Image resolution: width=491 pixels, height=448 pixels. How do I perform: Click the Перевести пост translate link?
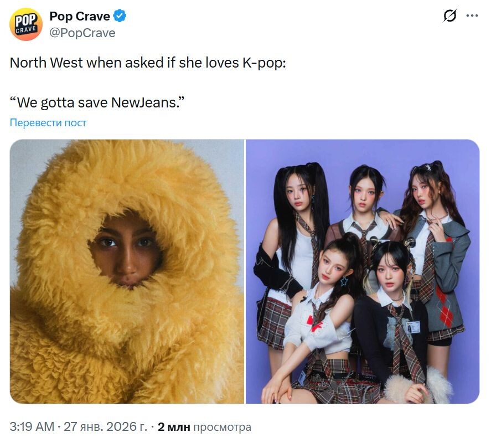point(48,122)
